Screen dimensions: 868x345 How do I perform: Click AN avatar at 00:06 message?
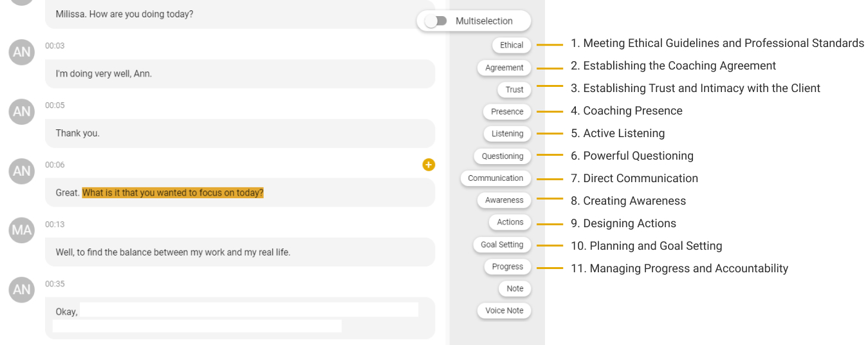tap(22, 171)
